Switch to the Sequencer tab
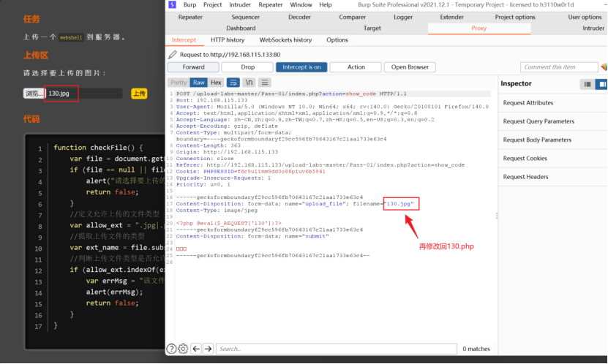Screen dimensions: 608x364 (245, 17)
